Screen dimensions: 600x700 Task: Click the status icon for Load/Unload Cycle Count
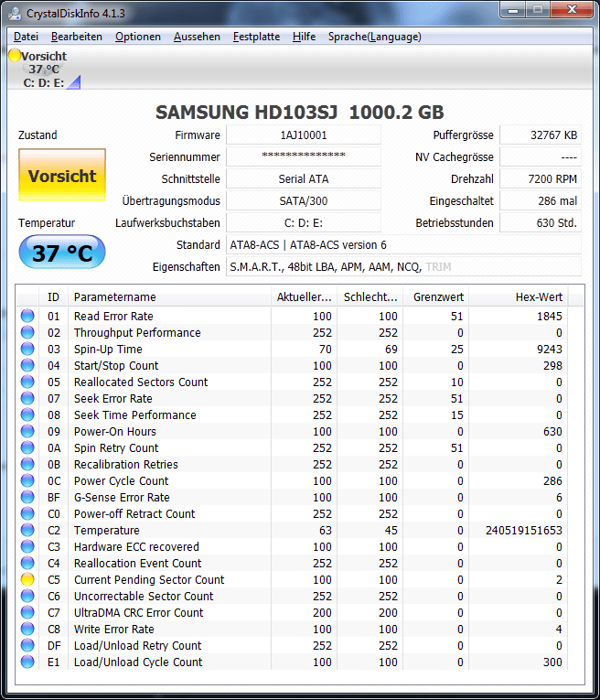click(27, 662)
